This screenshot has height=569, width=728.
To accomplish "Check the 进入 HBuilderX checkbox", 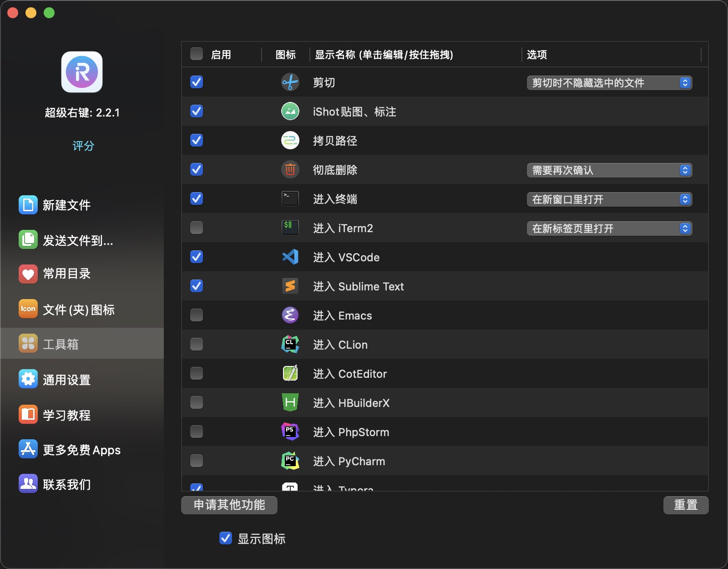I will click(197, 402).
